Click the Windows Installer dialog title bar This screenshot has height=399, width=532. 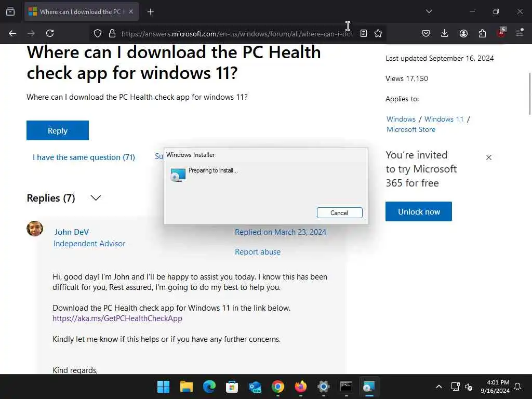(266, 155)
